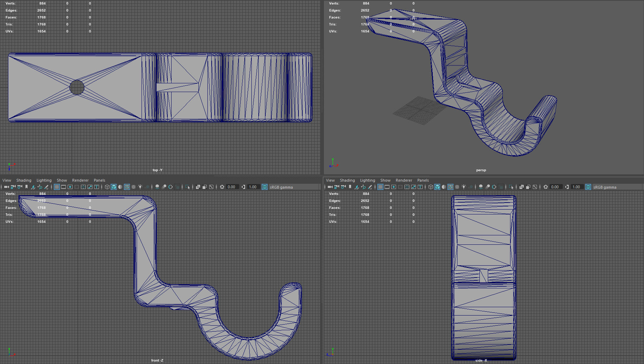Toggle Grid display in side panel toolbar
The image size is (644, 364).
[380, 187]
